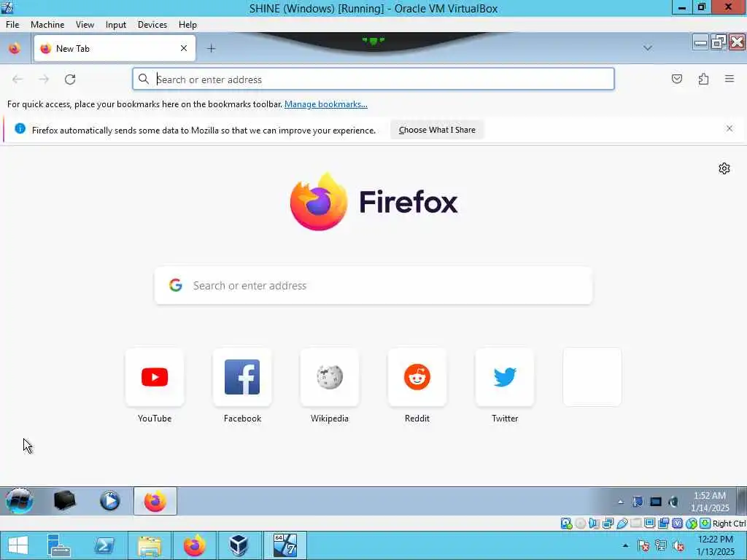Select Firefox in the guest taskbar
The height and width of the screenshot is (560, 747).
pos(155,501)
